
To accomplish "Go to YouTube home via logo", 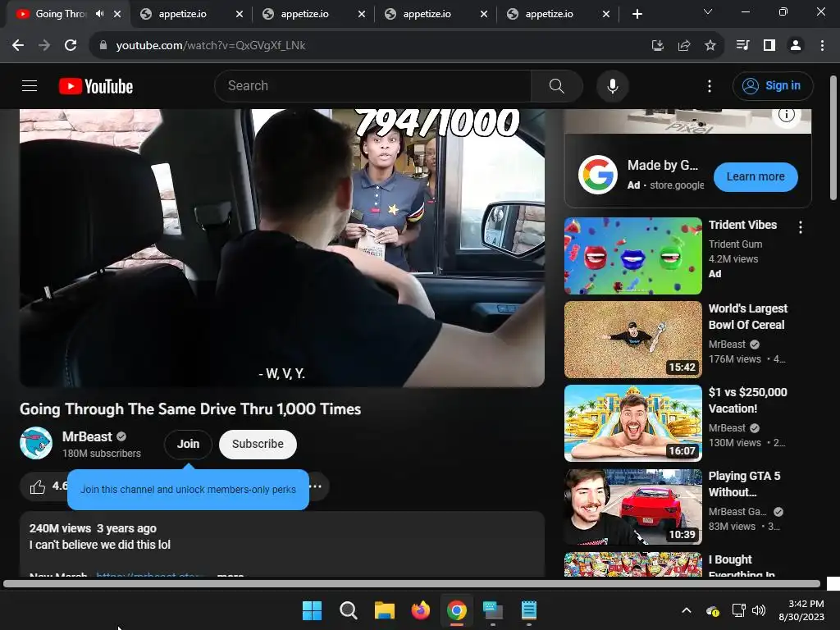I will pyautogui.click(x=96, y=86).
